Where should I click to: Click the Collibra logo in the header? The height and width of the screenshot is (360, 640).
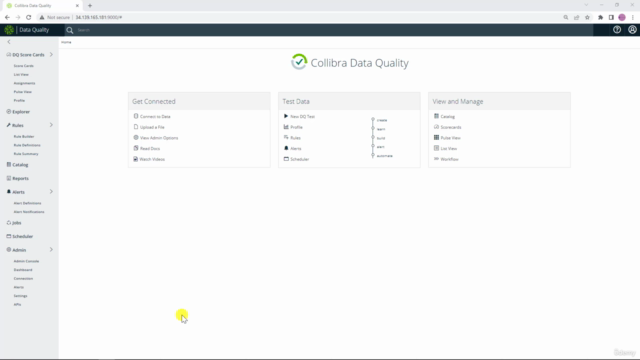(x=9, y=30)
